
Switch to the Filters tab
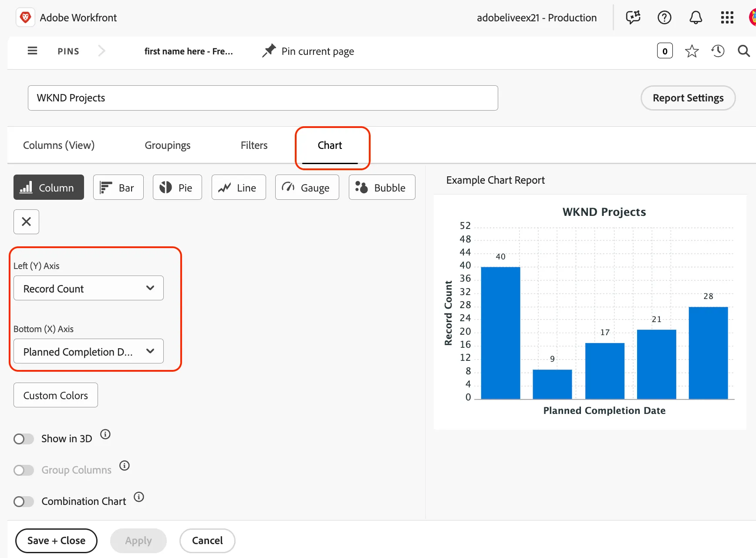(254, 145)
